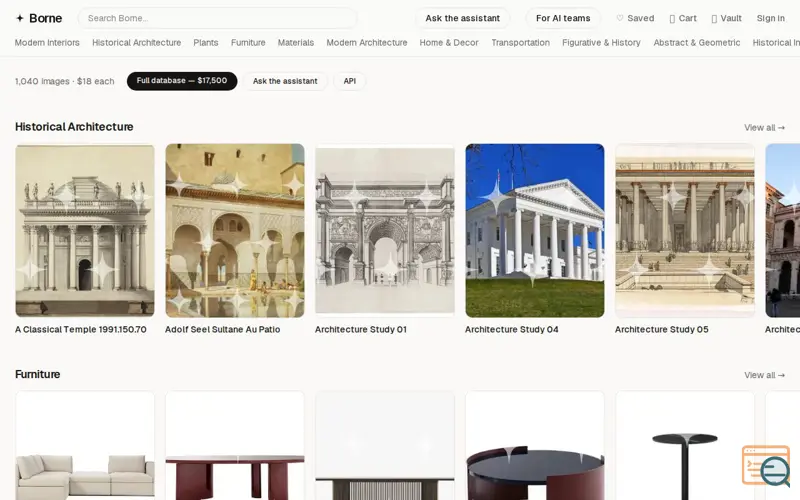View all Furniture images
The width and height of the screenshot is (800, 500).
[x=764, y=375]
